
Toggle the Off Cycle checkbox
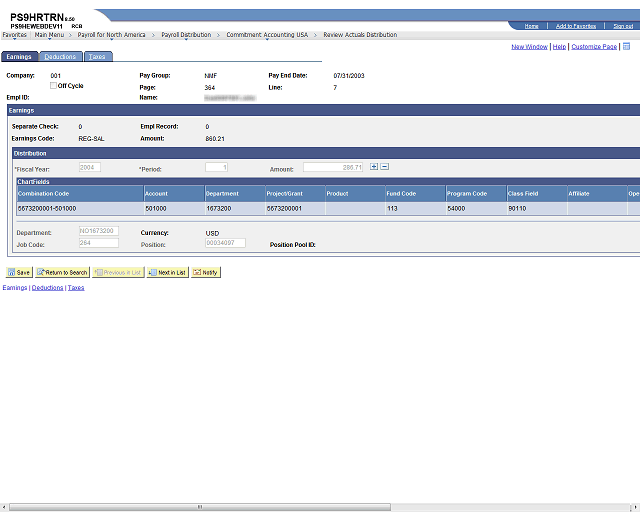pos(53,85)
